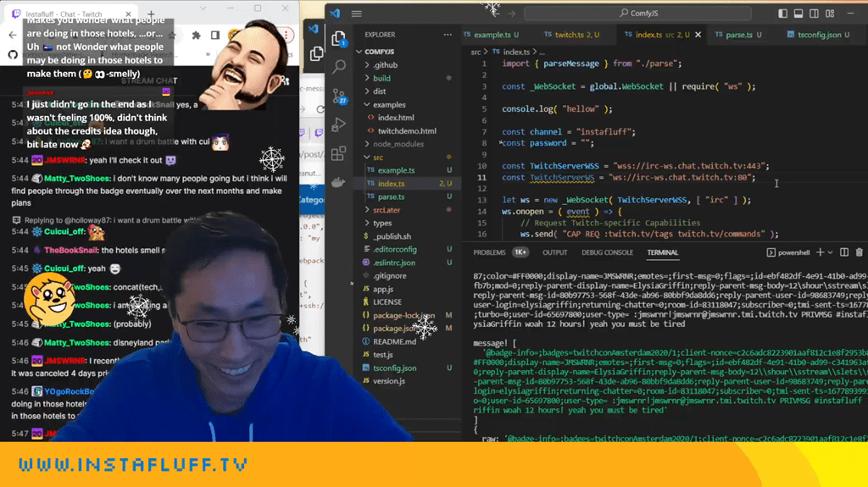Screen dimensions: 868x487
Task: Go forward in VS Code navigation
Action: click(511, 14)
